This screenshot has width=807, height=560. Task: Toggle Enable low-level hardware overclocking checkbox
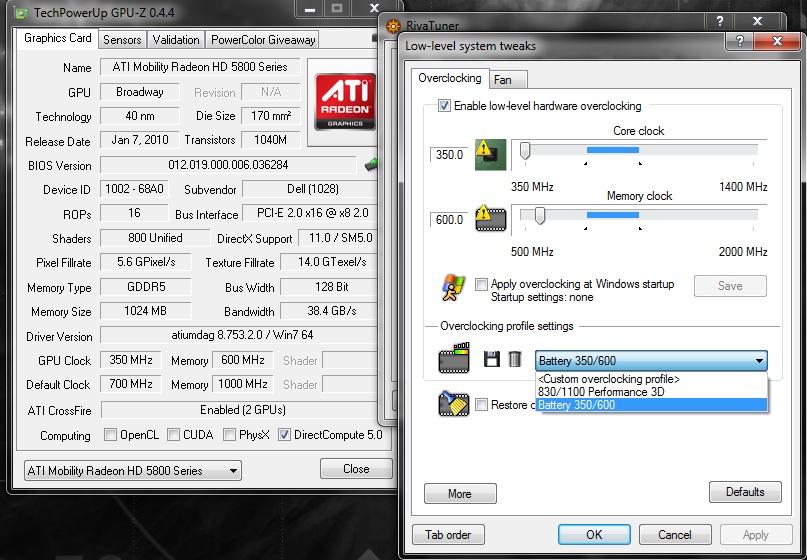[x=444, y=106]
